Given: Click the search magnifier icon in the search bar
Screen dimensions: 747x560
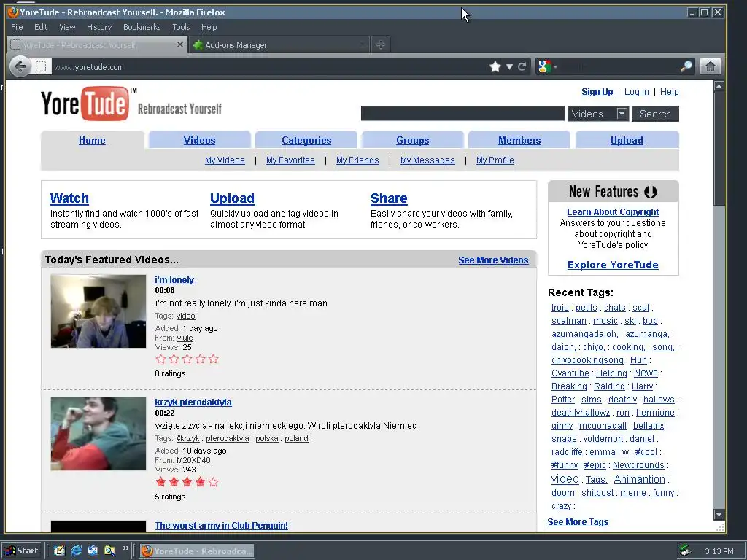Looking at the screenshot, I should (686, 66).
